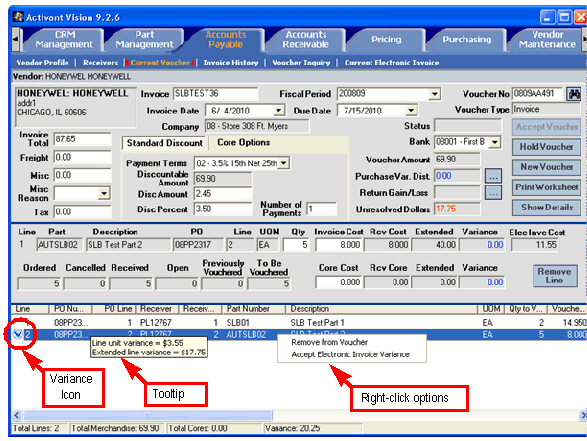Open the Vendor Maintenance tab
The height and width of the screenshot is (441, 587).
547,40
